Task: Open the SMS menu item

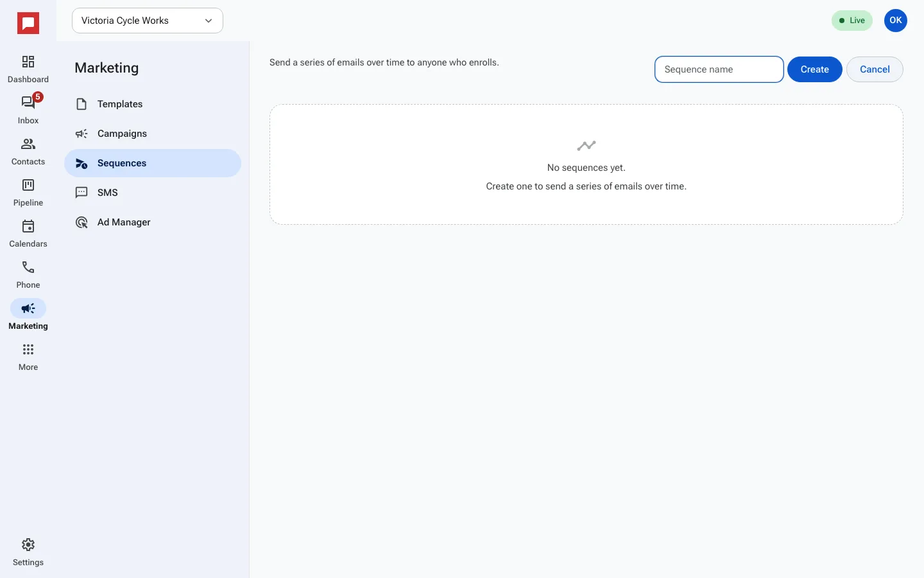Action: tap(153, 193)
